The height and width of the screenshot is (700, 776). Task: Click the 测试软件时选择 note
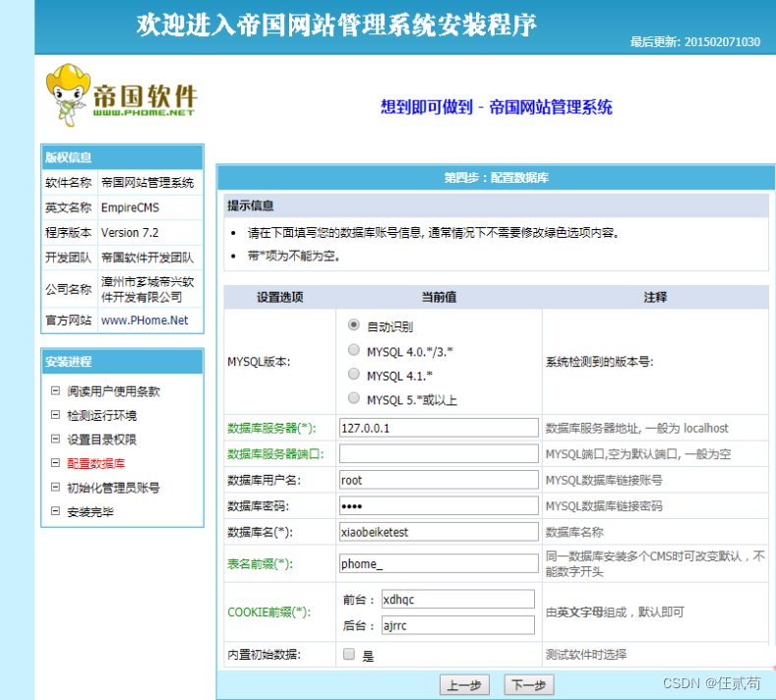click(586, 655)
